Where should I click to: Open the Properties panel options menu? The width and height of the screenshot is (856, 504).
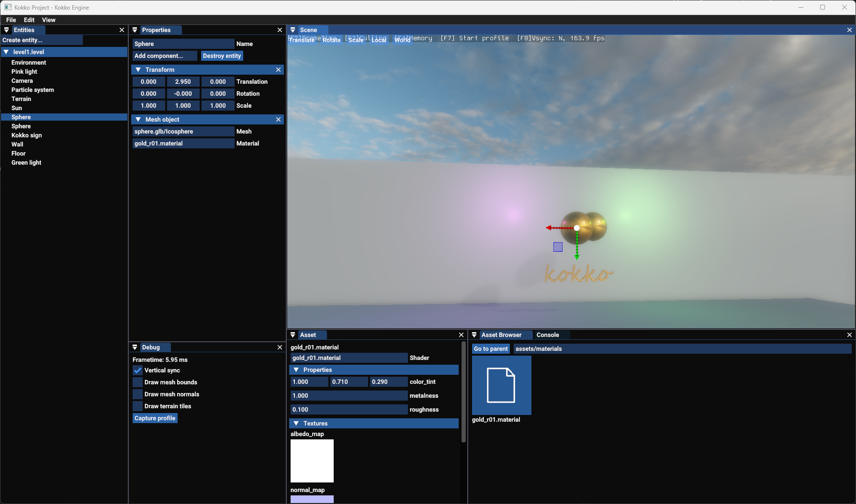(135, 30)
